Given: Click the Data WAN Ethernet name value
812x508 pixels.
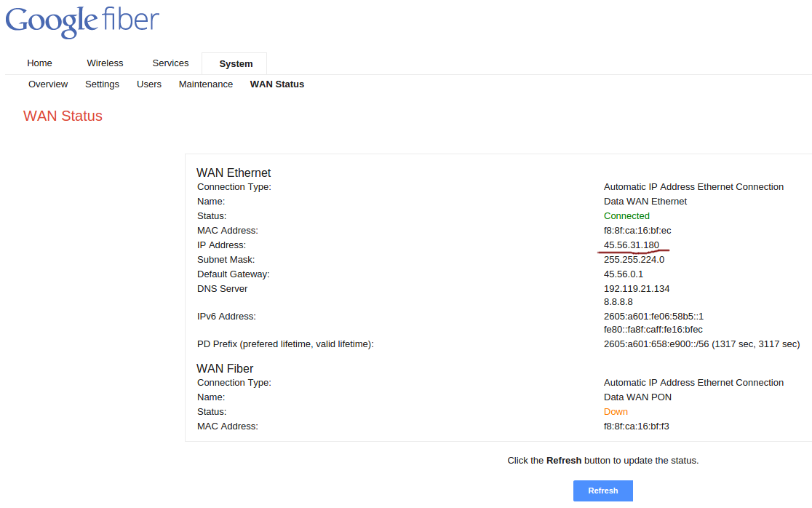Looking at the screenshot, I should [x=645, y=202].
